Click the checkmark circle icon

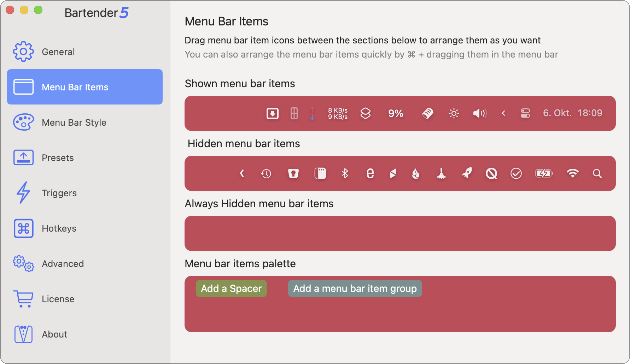516,173
